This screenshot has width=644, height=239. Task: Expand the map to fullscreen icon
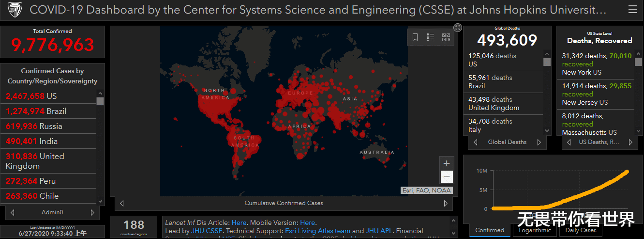tap(458, 28)
